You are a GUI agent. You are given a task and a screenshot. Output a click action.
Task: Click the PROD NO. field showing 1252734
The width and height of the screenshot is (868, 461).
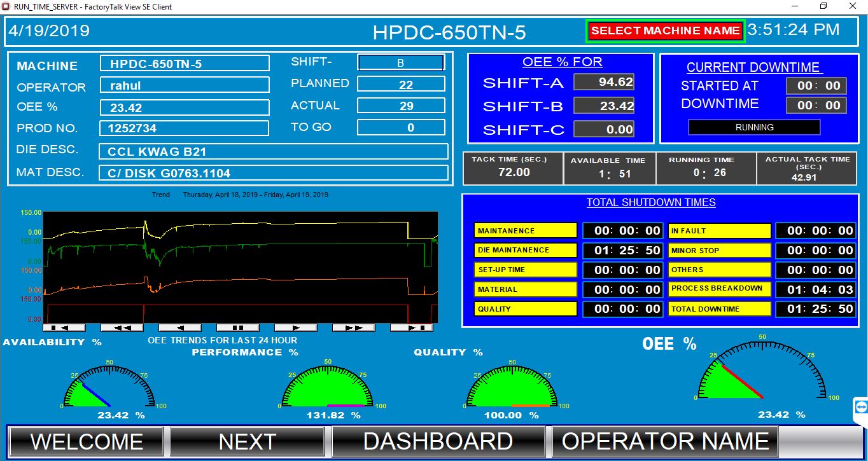pyautogui.click(x=184, y=128)
